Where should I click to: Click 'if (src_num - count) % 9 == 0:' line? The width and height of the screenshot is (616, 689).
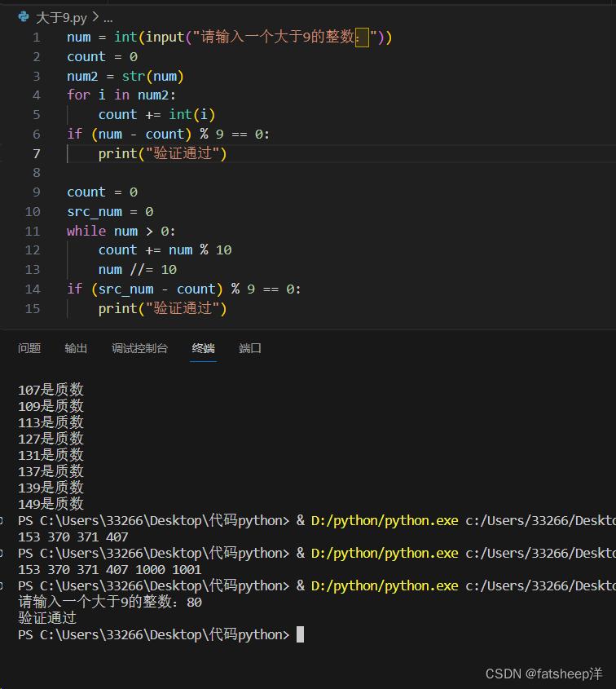coord(184,289)
